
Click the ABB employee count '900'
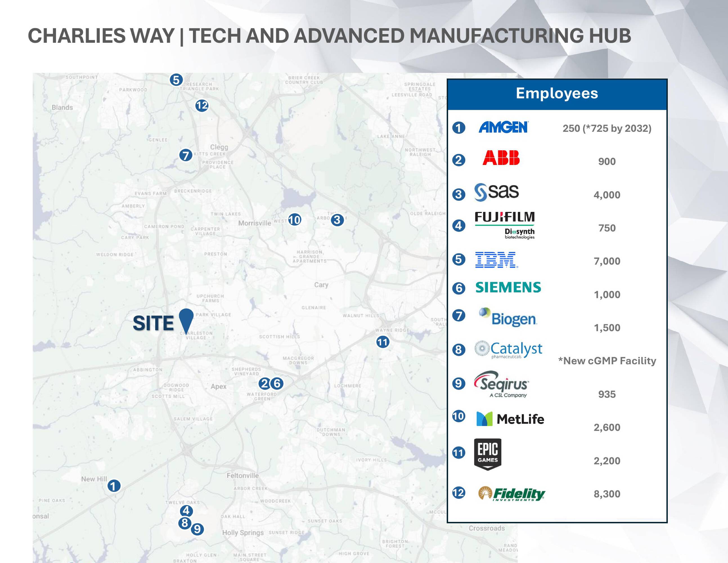(x=607, y=161)
